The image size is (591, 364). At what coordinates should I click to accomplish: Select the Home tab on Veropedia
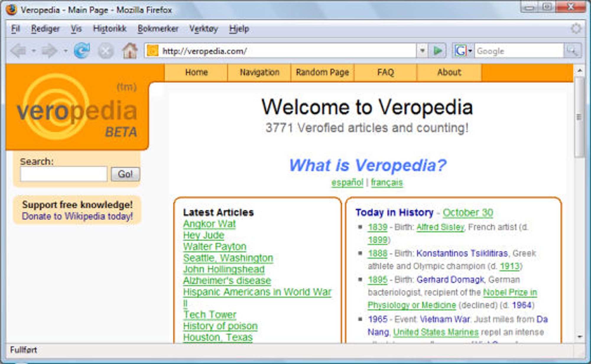[196, 72]
